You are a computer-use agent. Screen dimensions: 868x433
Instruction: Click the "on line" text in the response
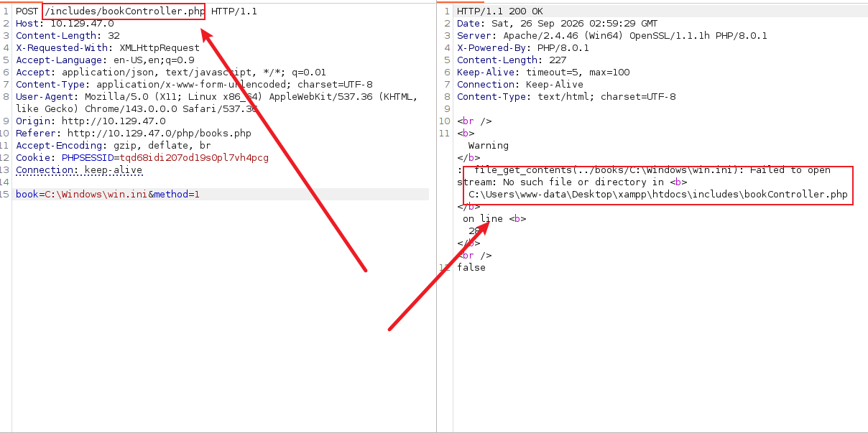point(483,219)
